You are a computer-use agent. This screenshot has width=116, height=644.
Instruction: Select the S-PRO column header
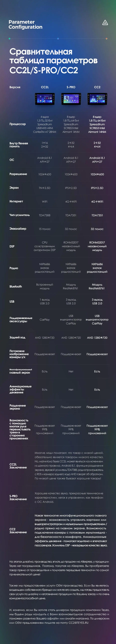click(x=71, y=87)
